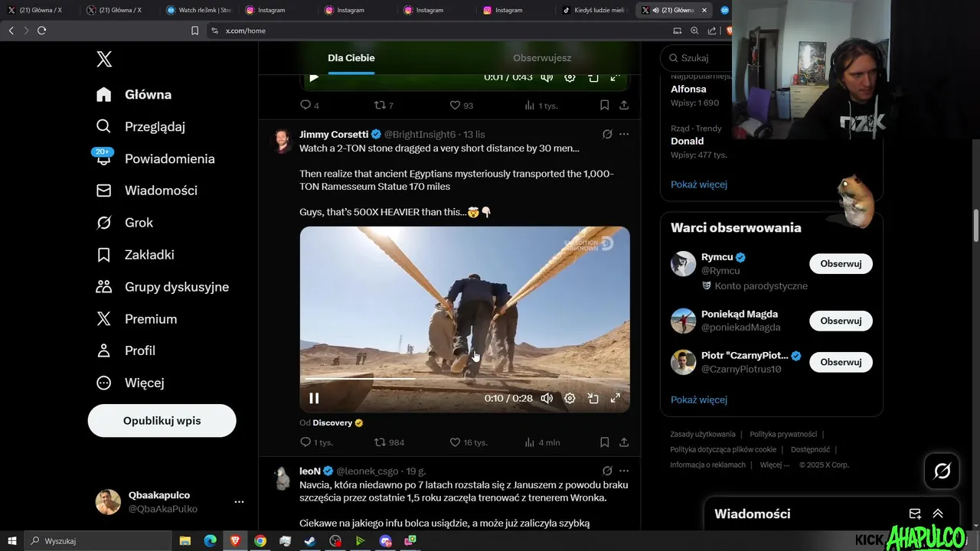The height and width of the screenshot is (551, 980).
Task: Open Powiadomienia notifications
Action: [155, 158]
